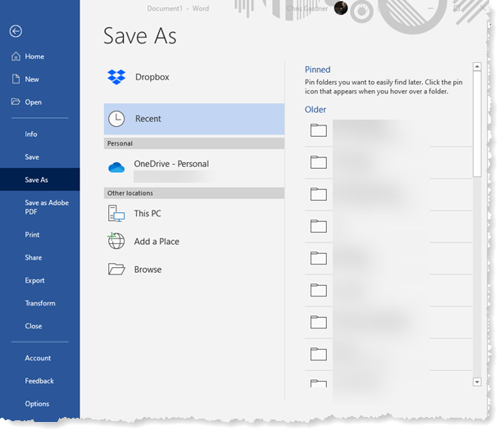Click the user profile picture
The height and width of the screenshot is (435, 504).
click(341, 8)
